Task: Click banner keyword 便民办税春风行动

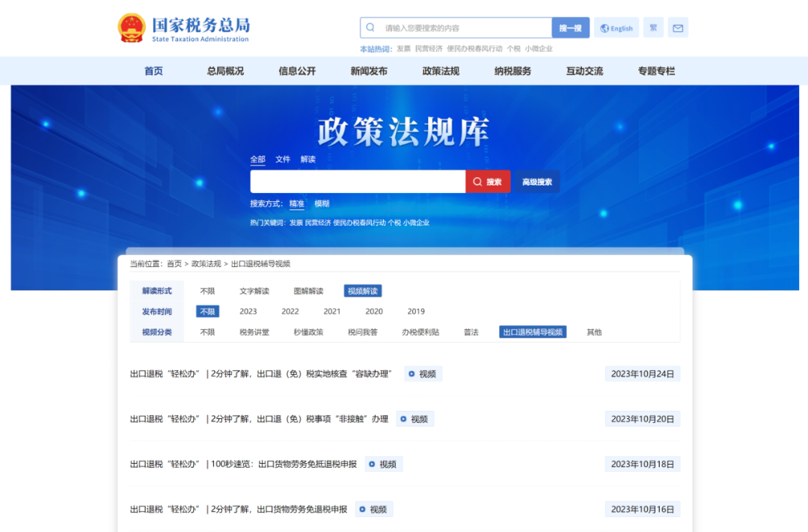Action: click(360, 223)
